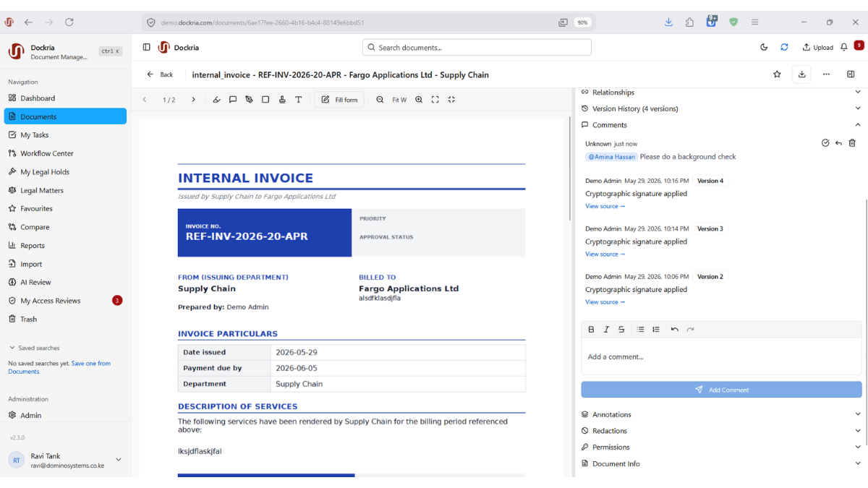Open View source for Version 2
The image size is (868, 488).
coord(605,302)
